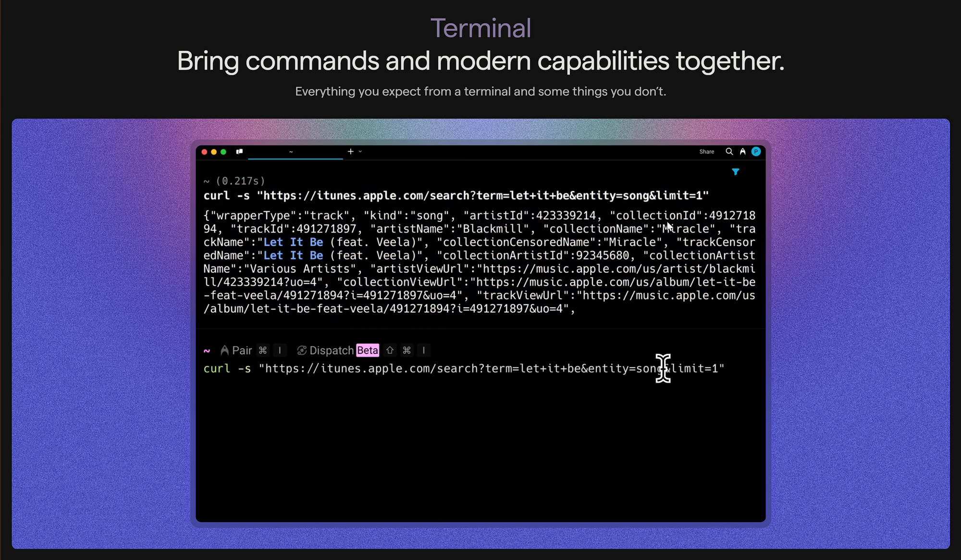
Task: Click the bold curl command block header
Action: (456, 195)
